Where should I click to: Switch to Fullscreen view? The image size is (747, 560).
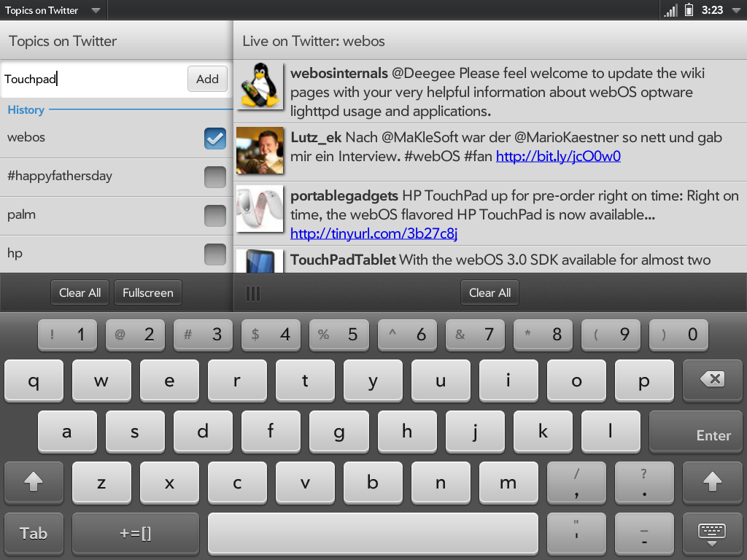147,292
